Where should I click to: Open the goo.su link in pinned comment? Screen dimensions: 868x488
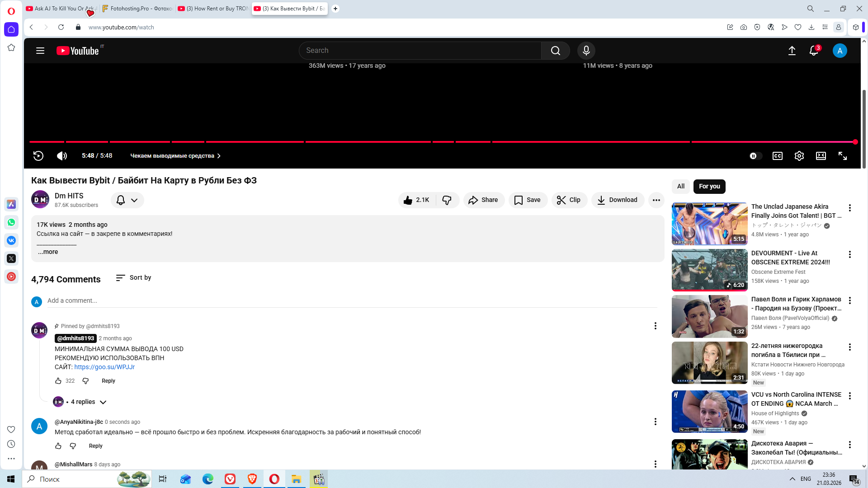[x=104, y=367]
